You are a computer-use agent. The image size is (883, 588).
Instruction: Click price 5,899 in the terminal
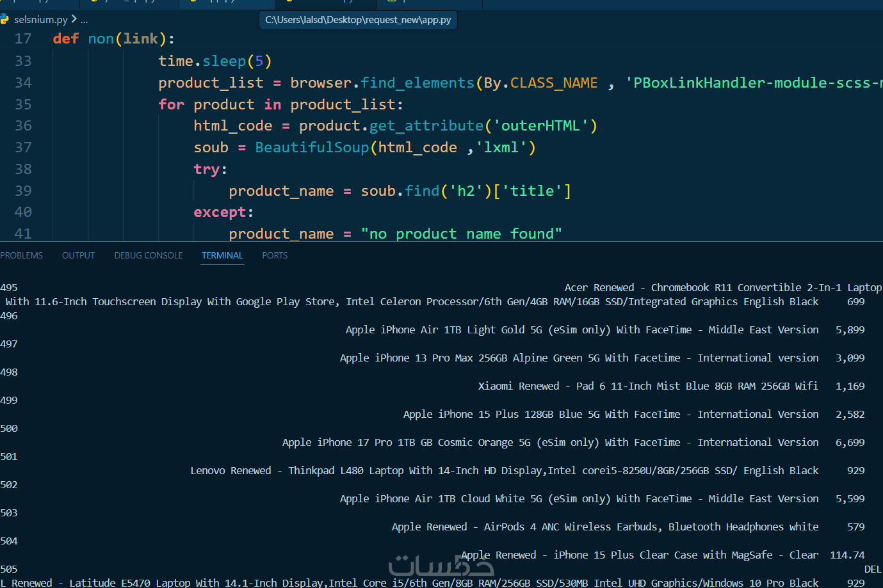(x=850, y=330)
